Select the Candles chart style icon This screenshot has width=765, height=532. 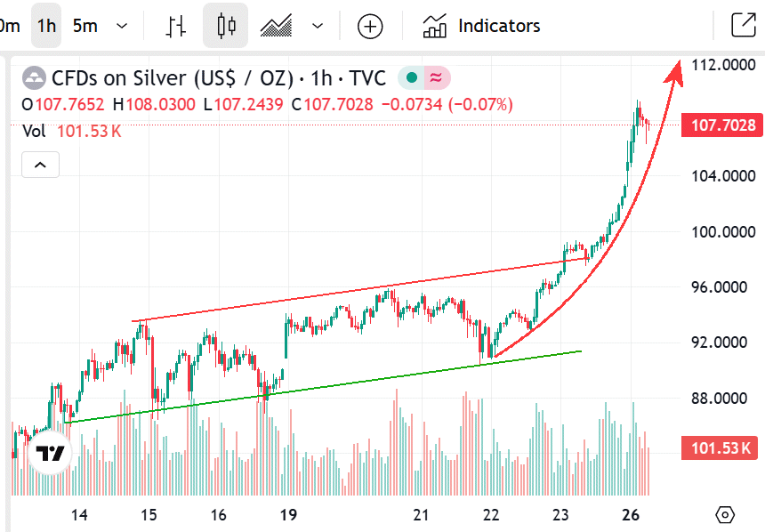(x=226, y=26)
